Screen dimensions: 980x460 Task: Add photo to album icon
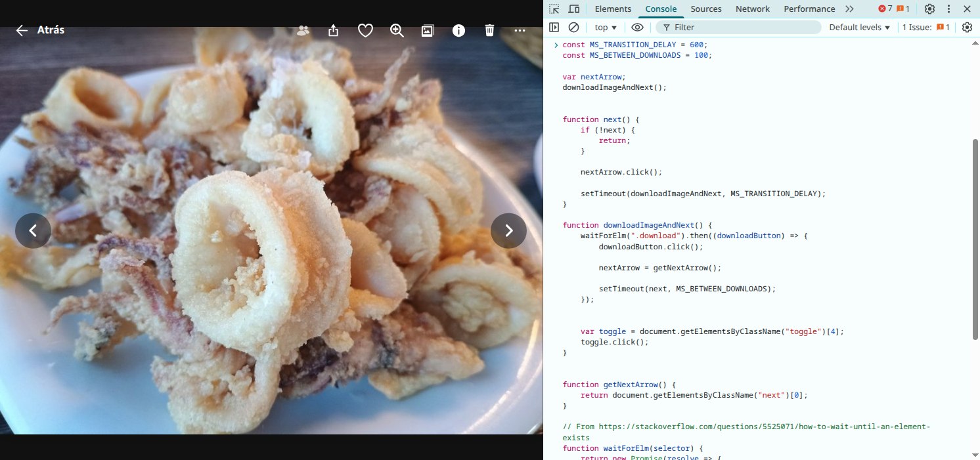point(428,30)
